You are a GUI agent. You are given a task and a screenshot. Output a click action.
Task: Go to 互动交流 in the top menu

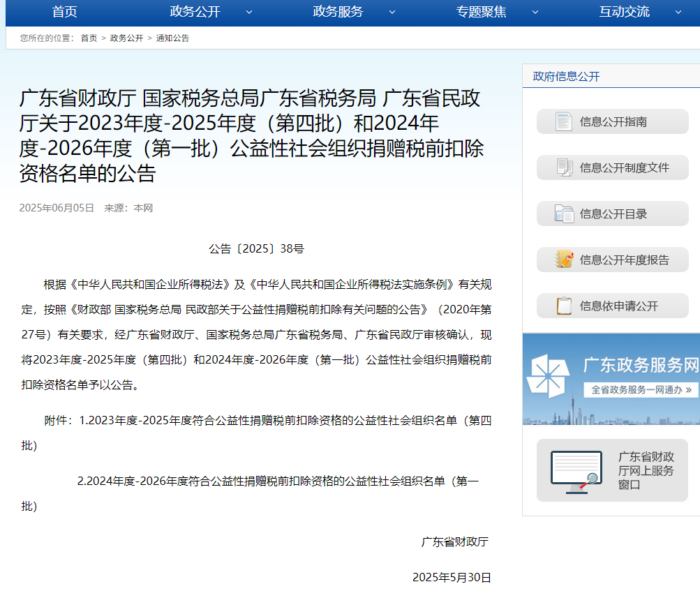(624, 12)
